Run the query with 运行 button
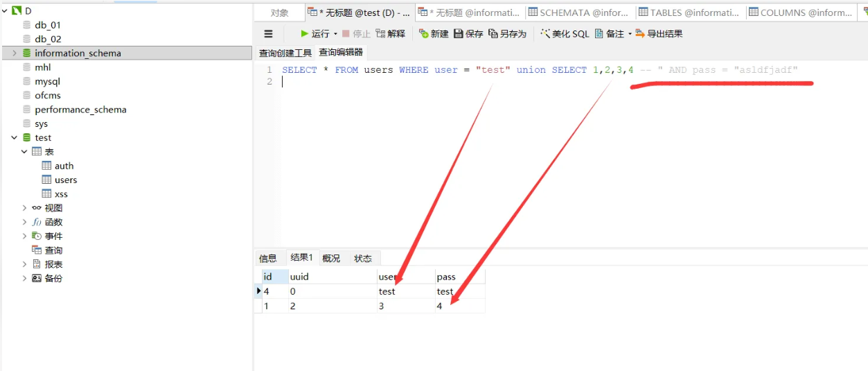 coord(315,34)
